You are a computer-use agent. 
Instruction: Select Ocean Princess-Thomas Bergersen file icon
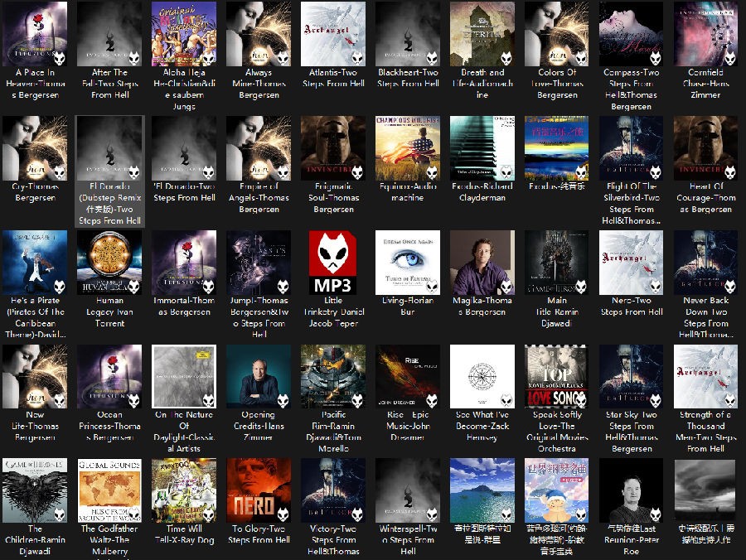click(x=109, y=376)
